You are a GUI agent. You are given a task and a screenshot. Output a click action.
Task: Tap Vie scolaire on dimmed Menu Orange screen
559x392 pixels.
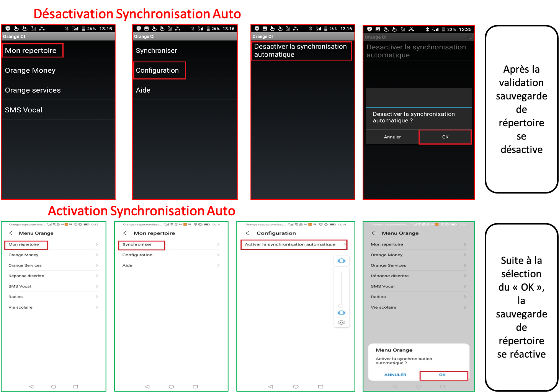(x=384, y=307)
